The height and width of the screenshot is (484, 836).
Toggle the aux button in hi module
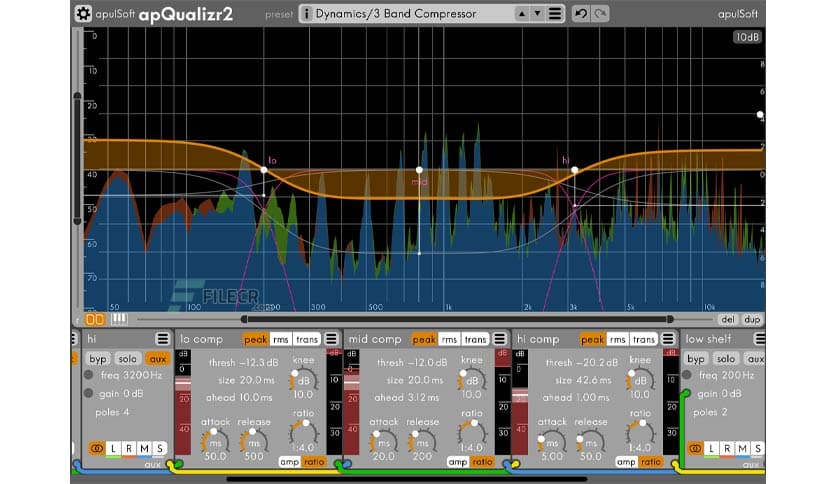(x=157, y=358)
